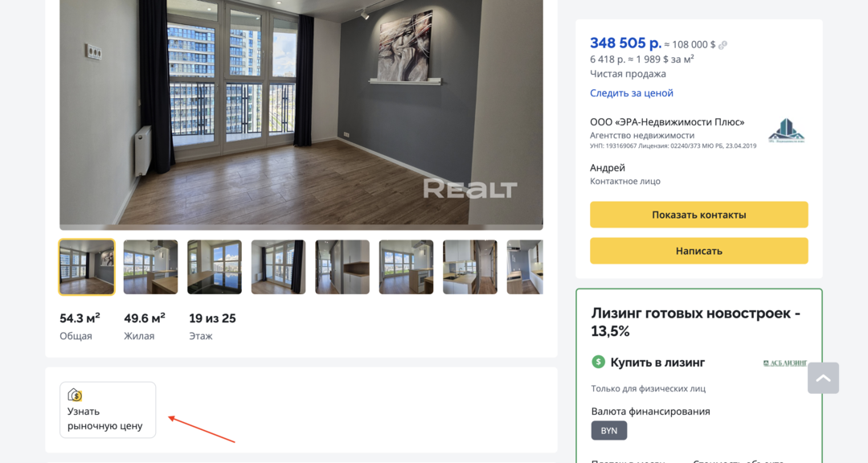This screenshot has height=463, width=868.
Task: Open the Следить за ценой link
Action: (631, 93)
